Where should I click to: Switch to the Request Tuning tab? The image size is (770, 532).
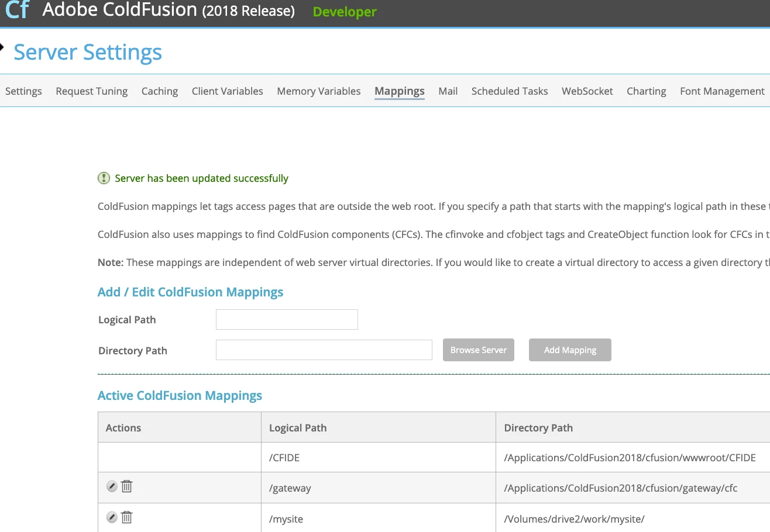pos(92,91)
